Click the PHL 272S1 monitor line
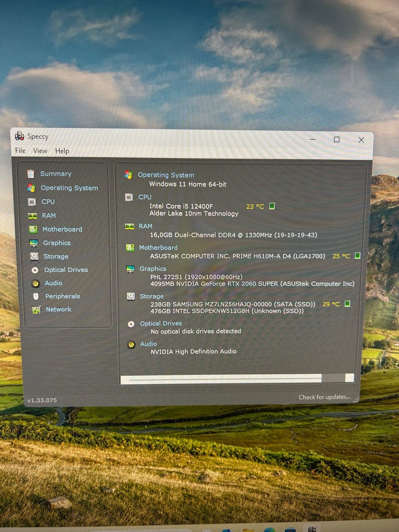399x532 pixels. tap(197, 277)
